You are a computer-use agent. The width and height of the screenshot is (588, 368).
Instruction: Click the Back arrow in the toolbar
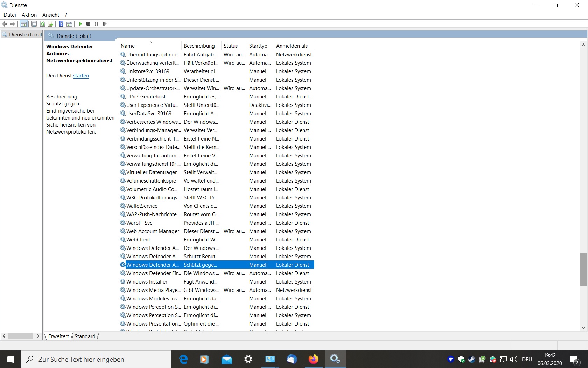coord(5,24)
